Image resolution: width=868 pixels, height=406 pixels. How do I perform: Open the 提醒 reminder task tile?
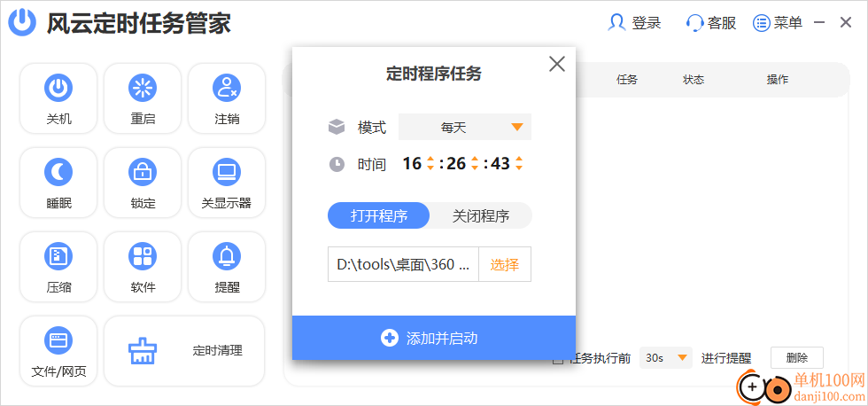(x=227, y=267)
